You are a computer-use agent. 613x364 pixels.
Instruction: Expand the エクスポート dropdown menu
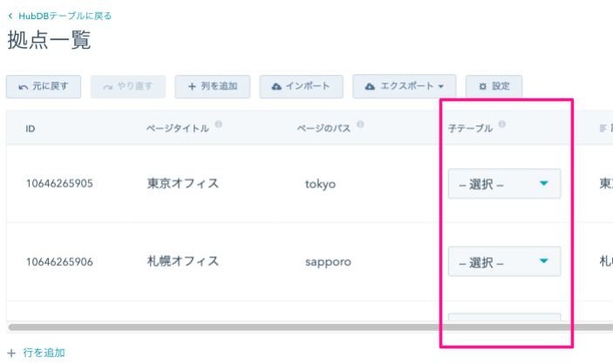coord(405,86)
